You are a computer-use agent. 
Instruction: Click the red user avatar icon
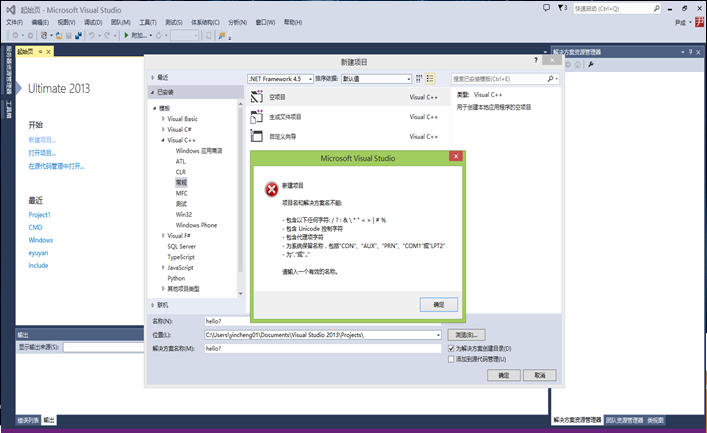(700, 22)
